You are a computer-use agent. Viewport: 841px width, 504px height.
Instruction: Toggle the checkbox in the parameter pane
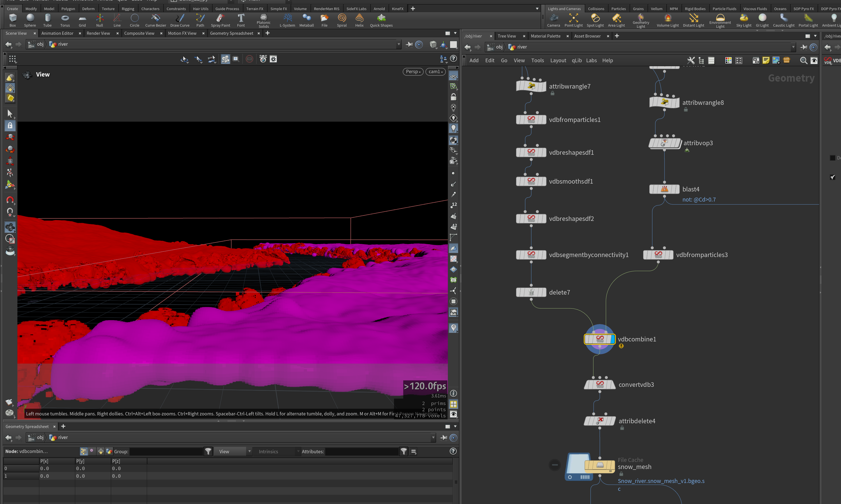click(x=833, y=177)
